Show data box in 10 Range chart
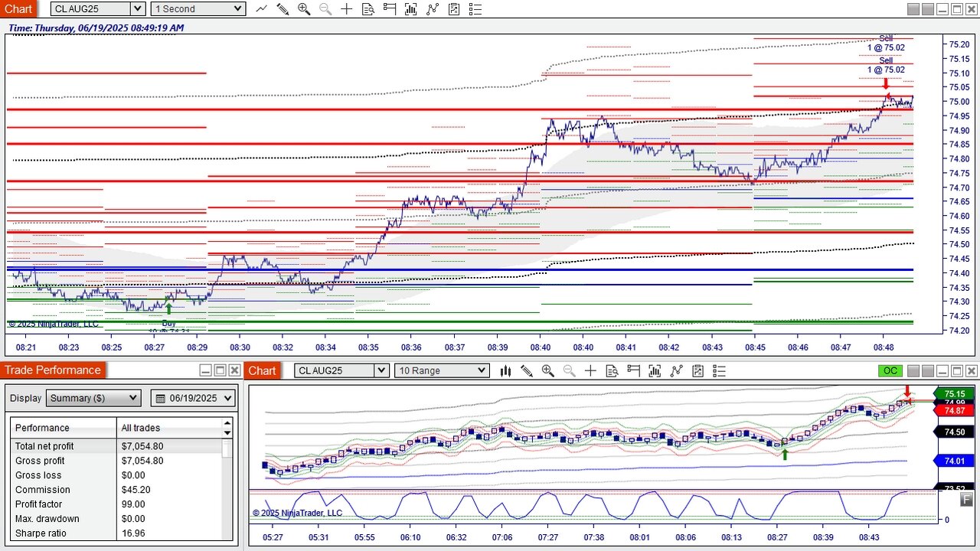The width and height of the screenshot is (980, 551). click(612, 370)
